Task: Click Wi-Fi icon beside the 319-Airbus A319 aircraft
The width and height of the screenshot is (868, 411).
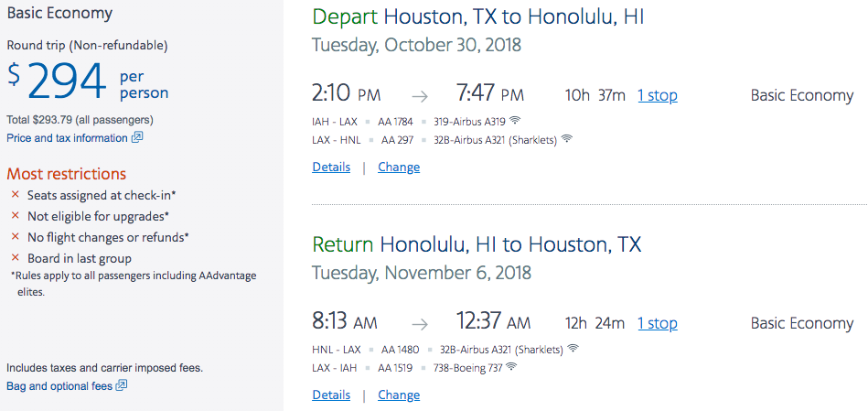Action: [515, 121]
